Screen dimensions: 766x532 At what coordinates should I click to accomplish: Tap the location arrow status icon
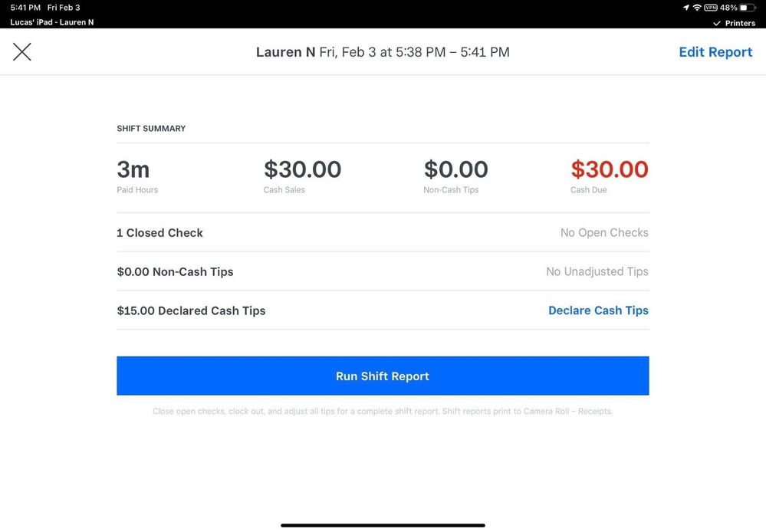point(685,8)
